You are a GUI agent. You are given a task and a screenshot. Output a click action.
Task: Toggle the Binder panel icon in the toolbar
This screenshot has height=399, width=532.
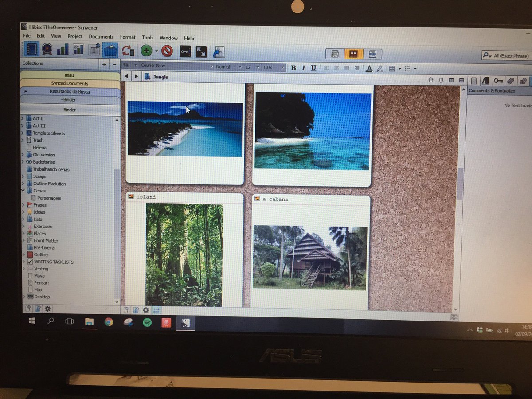(31, 49)
